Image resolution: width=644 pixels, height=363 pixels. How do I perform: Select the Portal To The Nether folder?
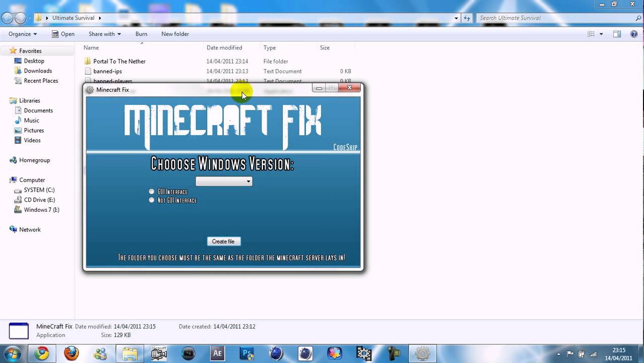click(119, 61)
